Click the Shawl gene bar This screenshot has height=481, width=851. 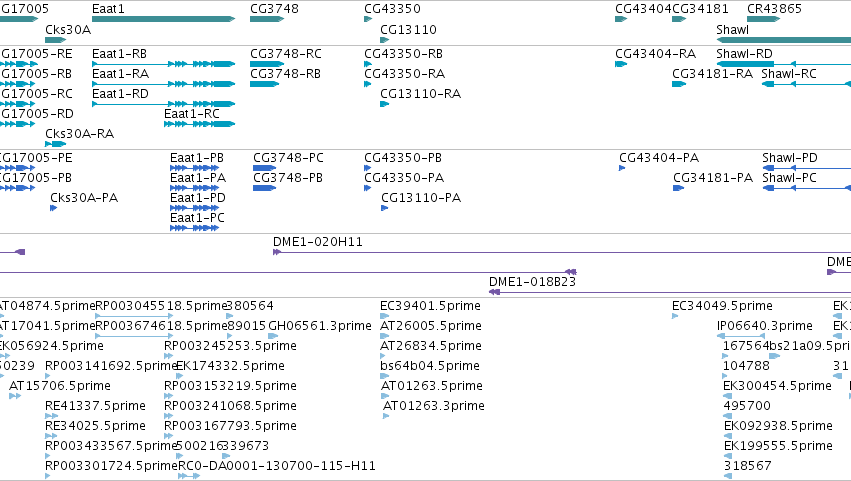click(x=784, y=40)
